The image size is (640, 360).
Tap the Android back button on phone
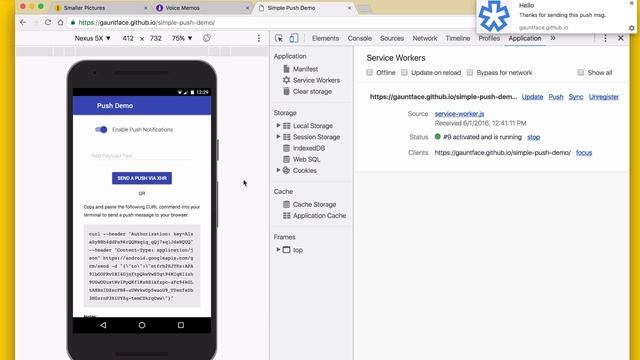coord(103,325)
